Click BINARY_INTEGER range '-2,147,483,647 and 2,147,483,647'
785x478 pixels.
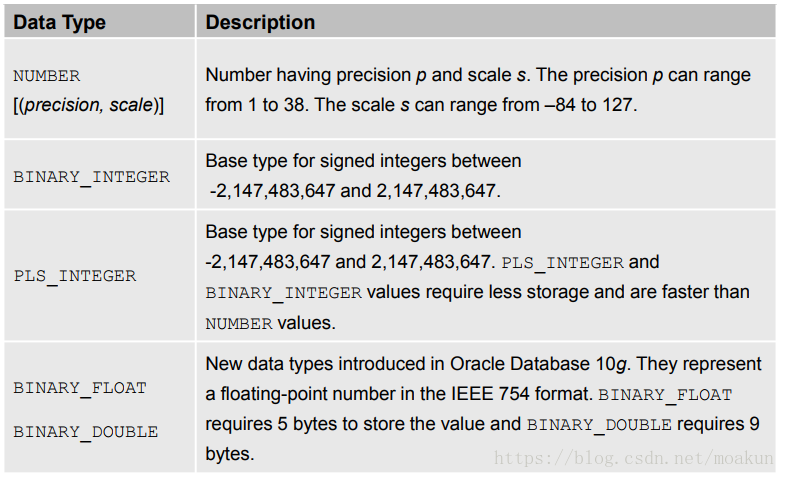(x=355, y=191)
